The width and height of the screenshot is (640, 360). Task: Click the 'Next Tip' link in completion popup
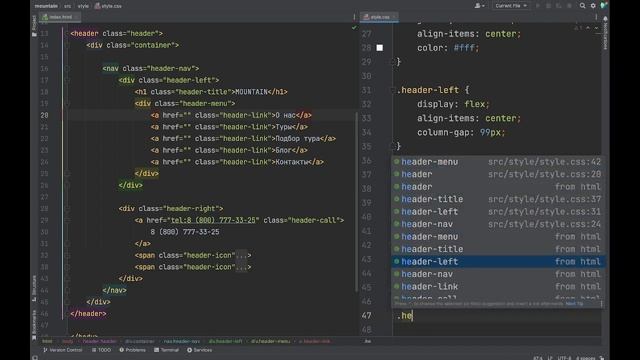574,304
